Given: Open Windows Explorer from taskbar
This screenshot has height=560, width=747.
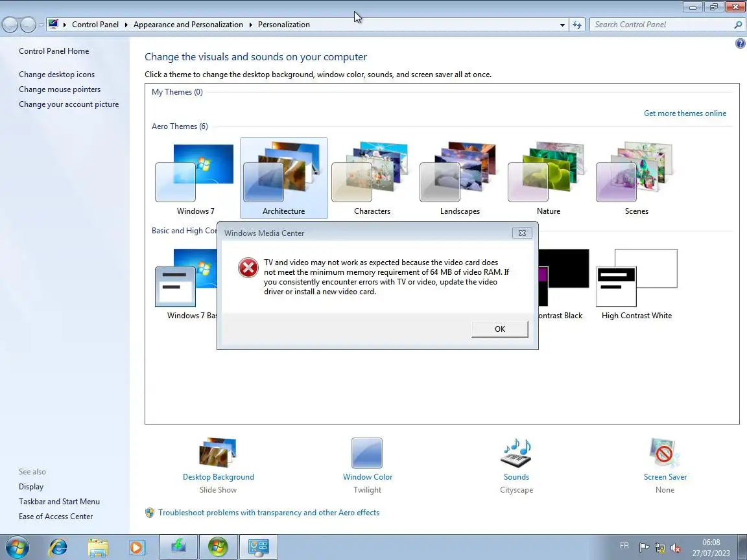Looking at the screenshot, I should (98, 547).
